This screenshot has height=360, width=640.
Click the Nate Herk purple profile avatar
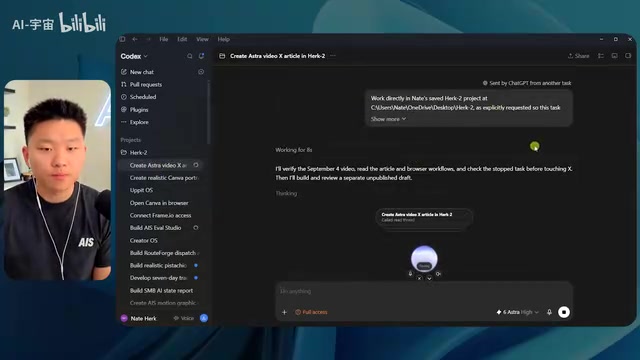pyautogui.click(x=124, y=318)
